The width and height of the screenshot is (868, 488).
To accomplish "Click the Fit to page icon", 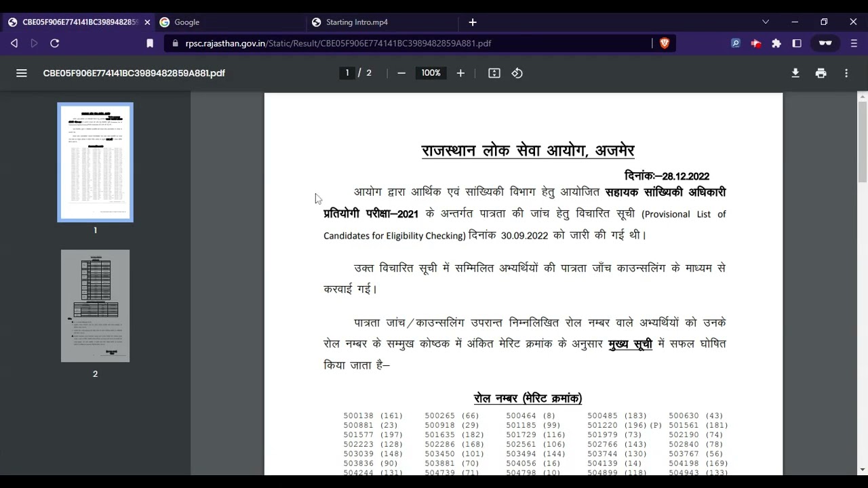I will (x=494, y=73).
